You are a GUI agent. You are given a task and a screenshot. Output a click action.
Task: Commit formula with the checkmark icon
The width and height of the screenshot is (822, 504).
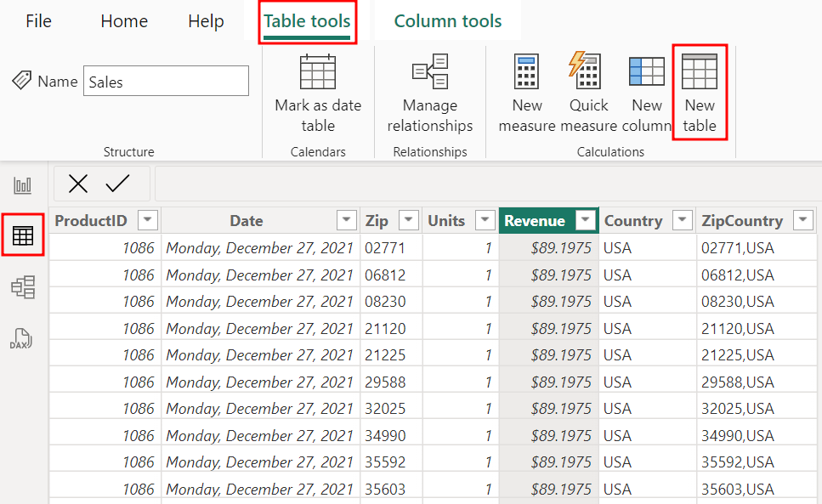pyautogui.click(x=117, y=184)
